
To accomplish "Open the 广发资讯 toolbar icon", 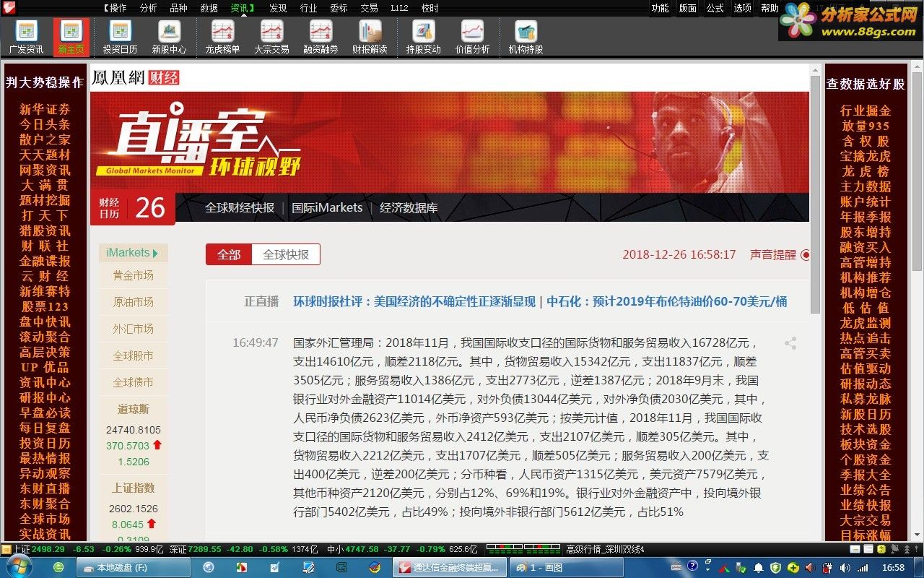I will (x=27, y=38).
